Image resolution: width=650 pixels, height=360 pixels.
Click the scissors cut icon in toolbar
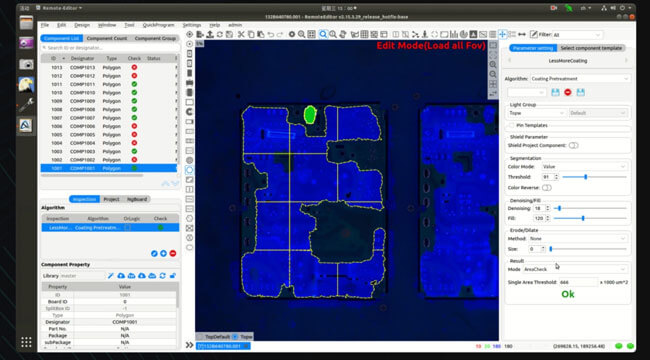pyautogui.click(x=241, y=34)
